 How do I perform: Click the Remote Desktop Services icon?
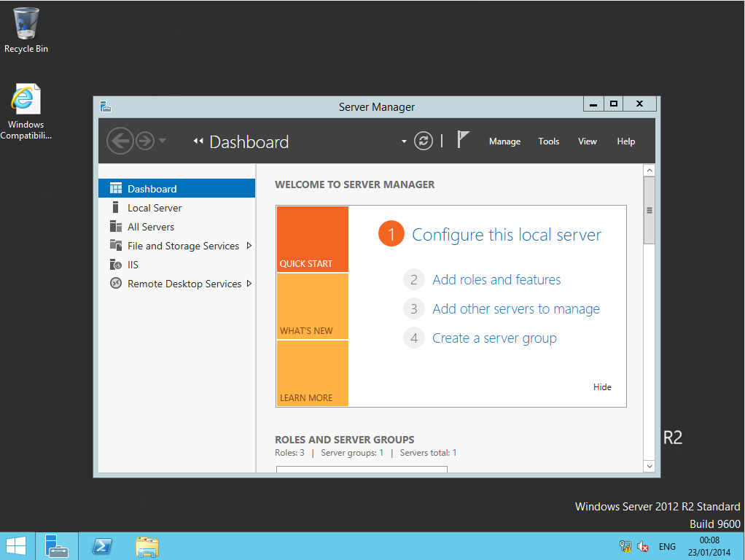(115, 284)
